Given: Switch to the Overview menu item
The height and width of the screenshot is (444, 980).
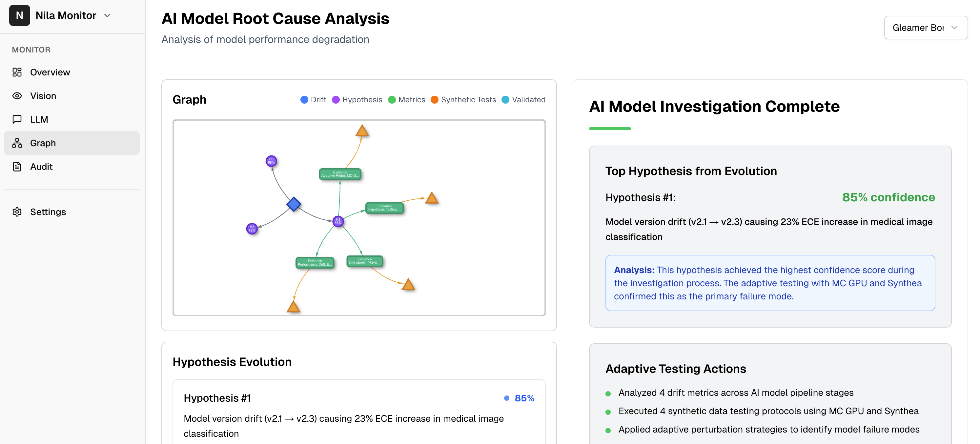Looking at the screenshot, I should coord(50,72).
